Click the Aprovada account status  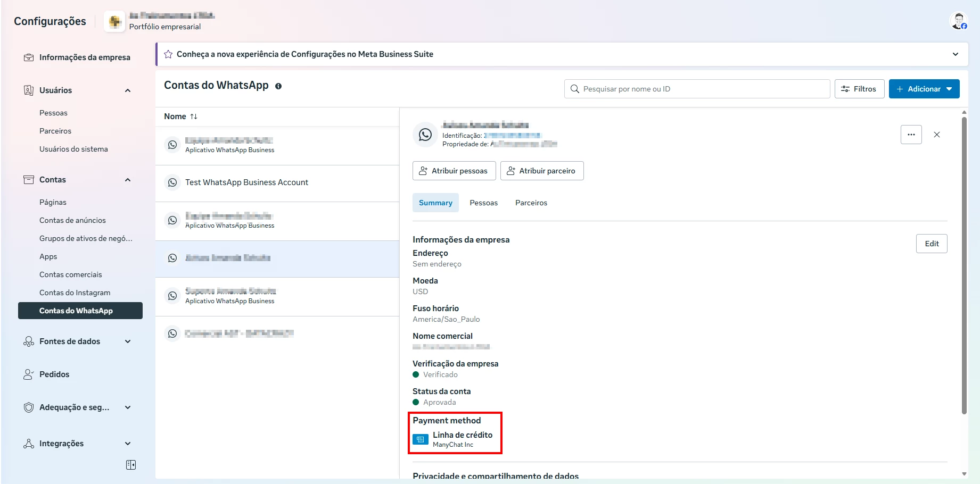pos(440,402)
